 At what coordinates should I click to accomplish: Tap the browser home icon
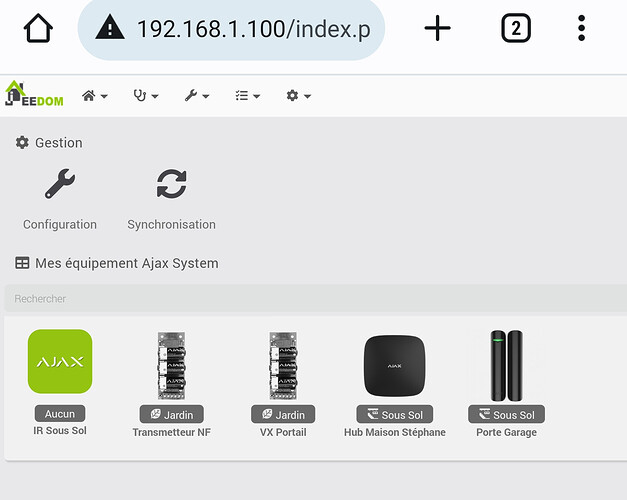(x=38, y=28)
